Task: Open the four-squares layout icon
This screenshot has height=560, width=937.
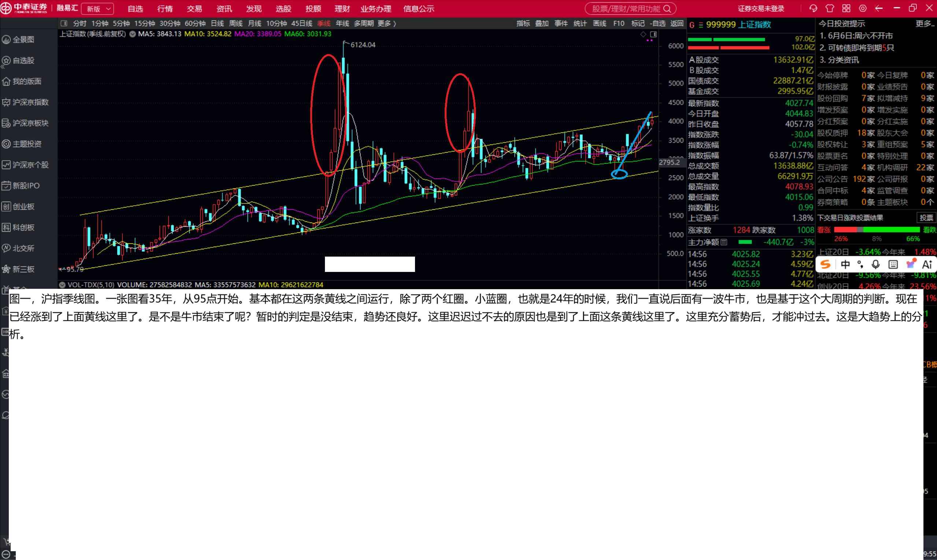Action: point(847,8)
